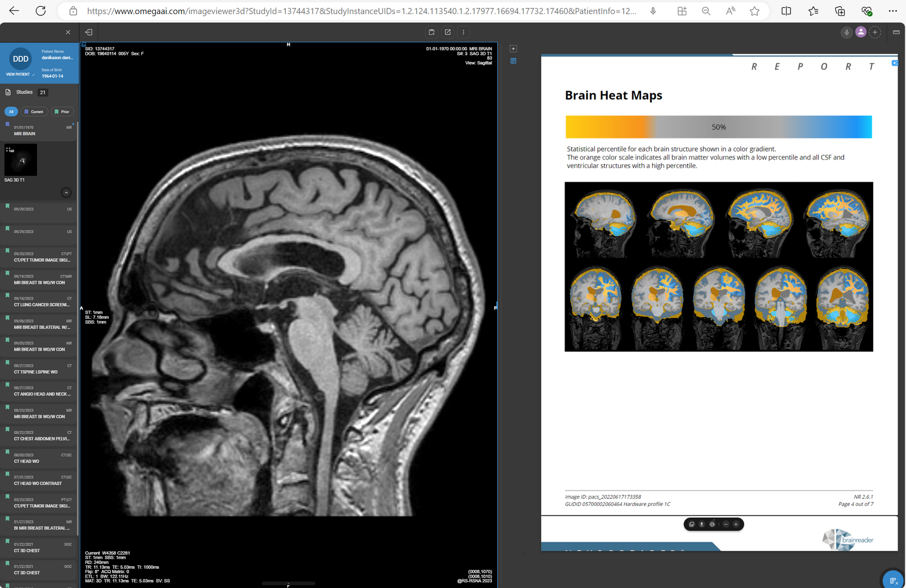
Task: Select the All studies filter
Action: coord(11,111)
